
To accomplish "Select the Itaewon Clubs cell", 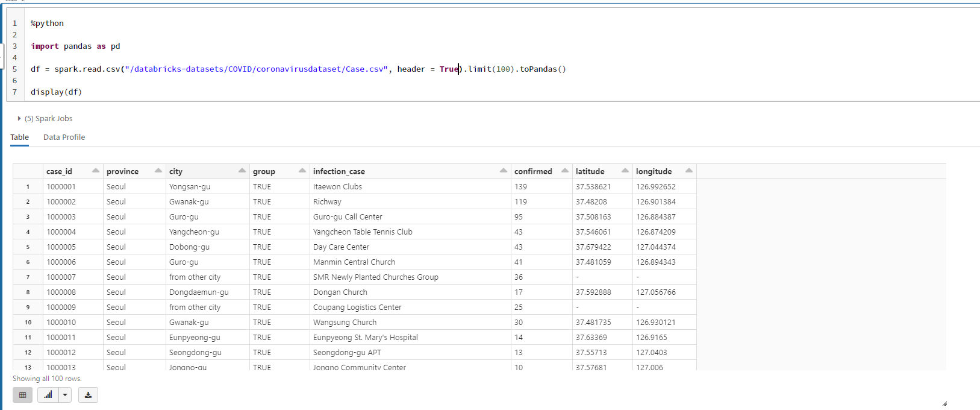I will 337,187.
